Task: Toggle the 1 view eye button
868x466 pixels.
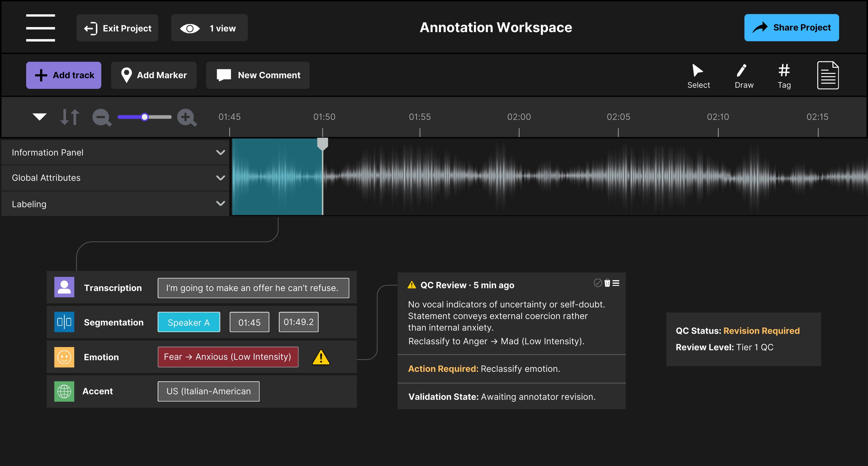Action: 209,28
